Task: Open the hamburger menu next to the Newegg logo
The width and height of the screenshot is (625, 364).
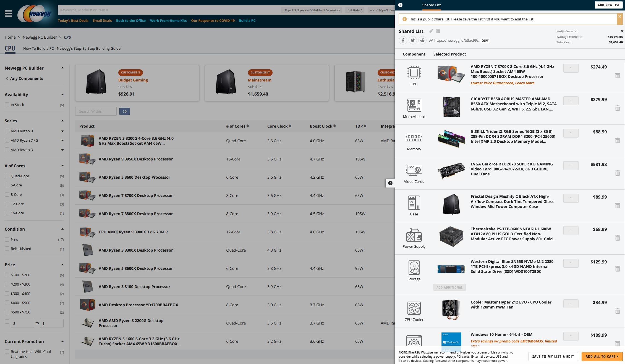Action: coord(8,14)
